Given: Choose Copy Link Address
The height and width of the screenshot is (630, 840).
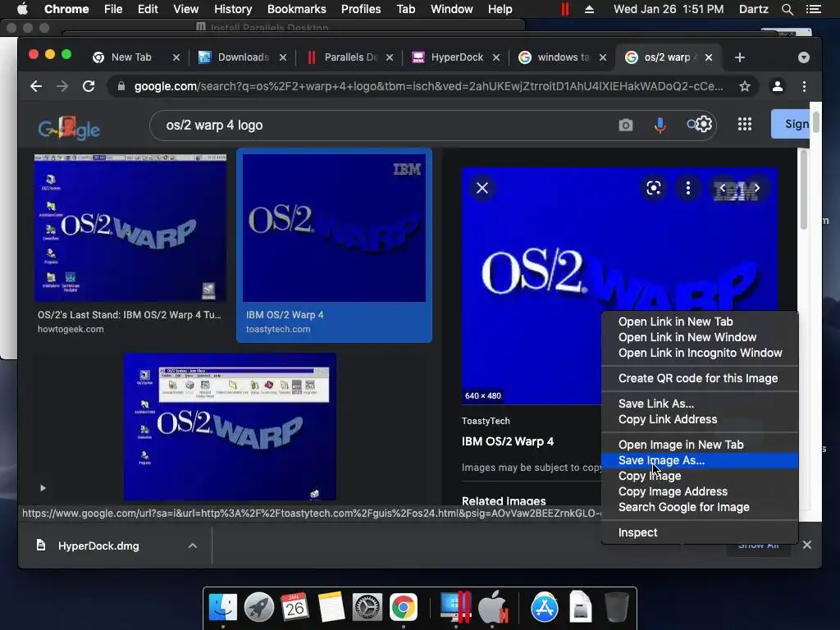Looking at the screenshot, I should [700, 419].
